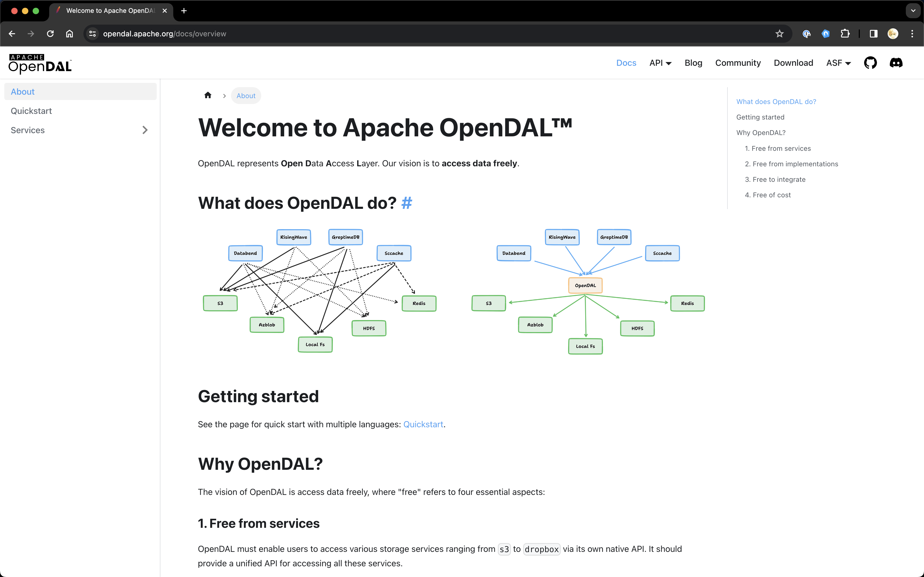Open the Community navbar link
Image resolution: width=924 pixels, height=577 pixels.
coord(738,63)
